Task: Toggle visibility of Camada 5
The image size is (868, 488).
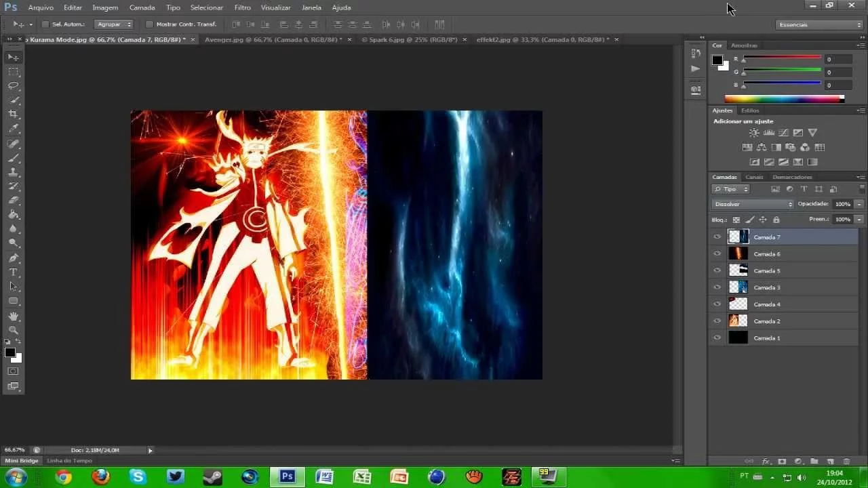Action: pyautogui.click(x=717, y=270)
